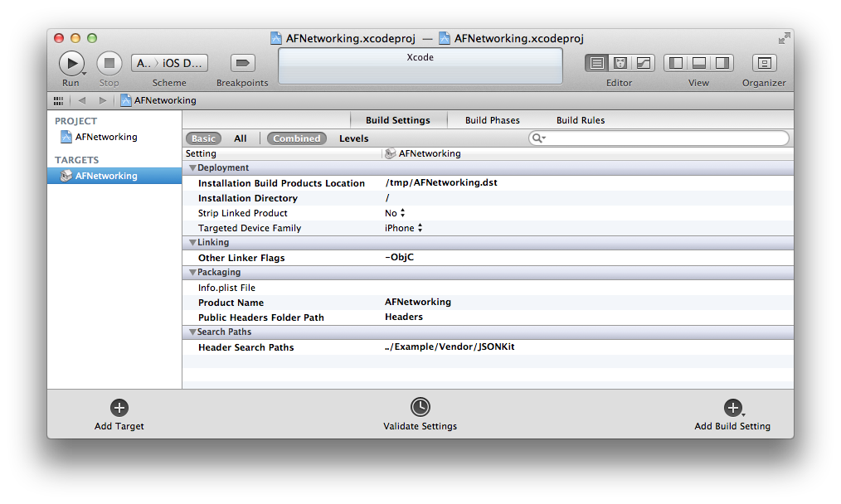Viewport: 841px width, 504px height.
Task: Select the Assistant editor icon
Action: pos(620,63)
